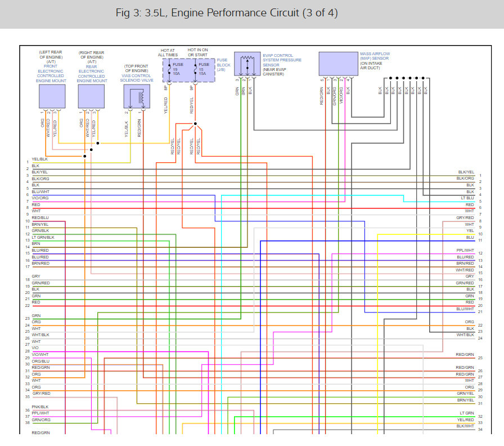Select the BLU/WHT wire label on right edge
The width and height of the screenshot is (504, 446).
(x=465, y=309)
